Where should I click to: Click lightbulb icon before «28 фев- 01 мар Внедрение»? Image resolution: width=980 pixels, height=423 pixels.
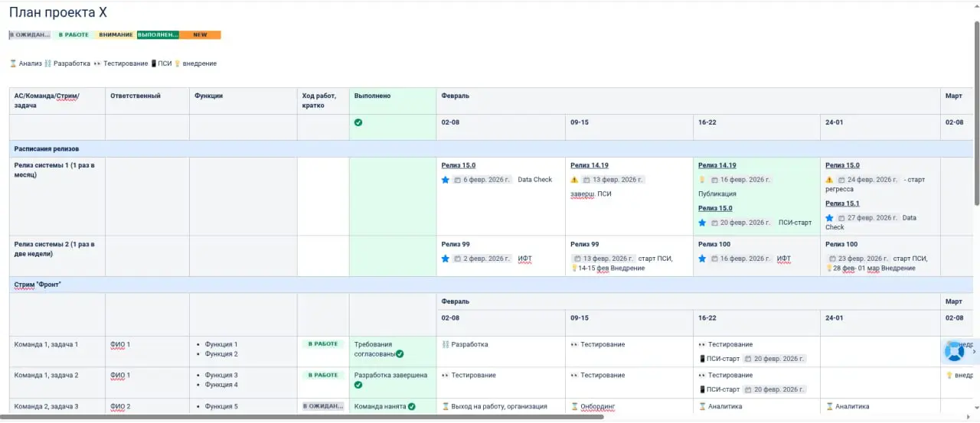point(829,268)
